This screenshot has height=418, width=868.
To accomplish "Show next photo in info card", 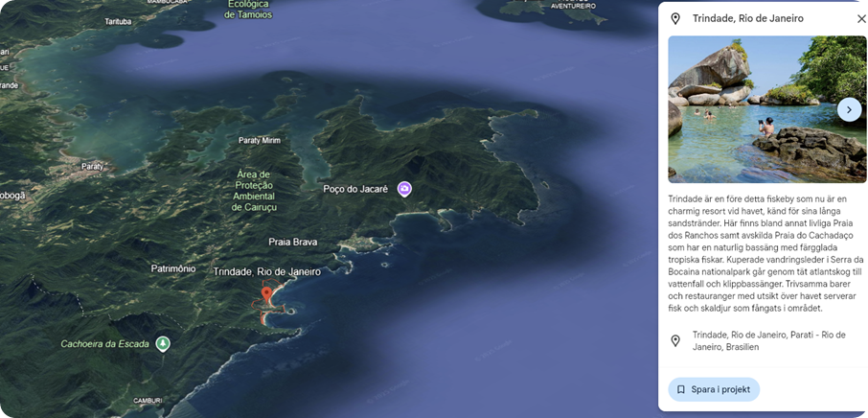I will click(x=849, y=109).
